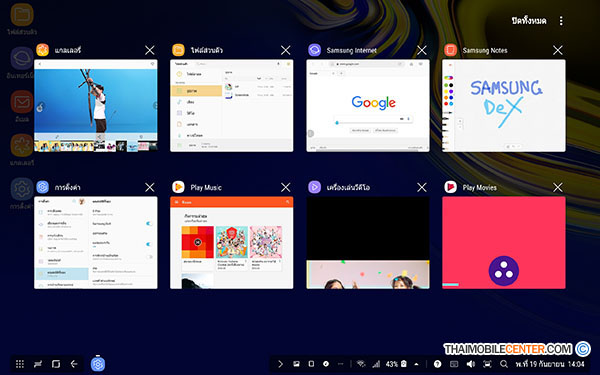Click the 'Play Music' card title
The height and width of the screenshot is (375, 600).
tap(206, 188)
